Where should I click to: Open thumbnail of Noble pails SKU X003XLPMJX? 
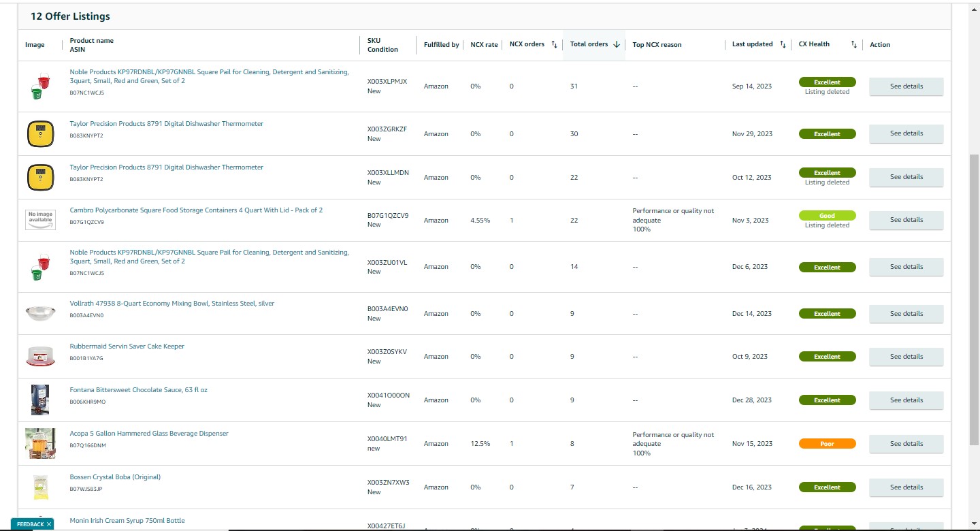[x=40, y=87]
